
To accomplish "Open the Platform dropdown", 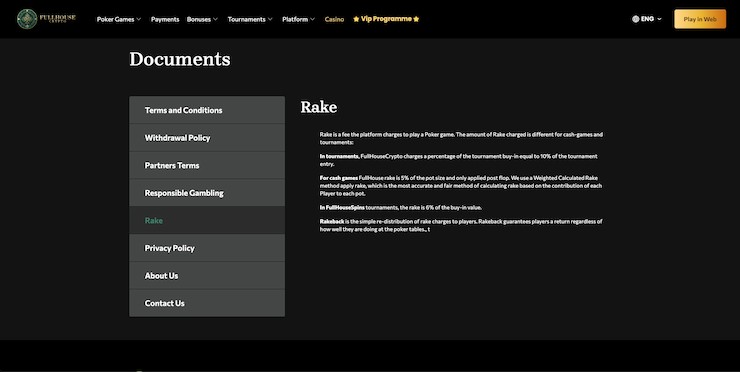I will [x=298, y=19].
